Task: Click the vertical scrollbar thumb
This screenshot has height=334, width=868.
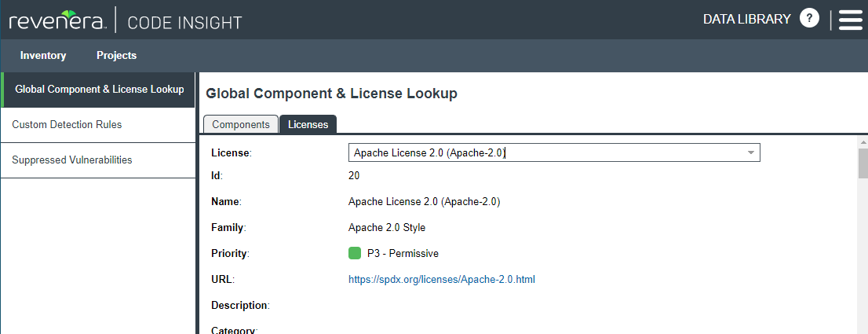Action: [863, 163]
